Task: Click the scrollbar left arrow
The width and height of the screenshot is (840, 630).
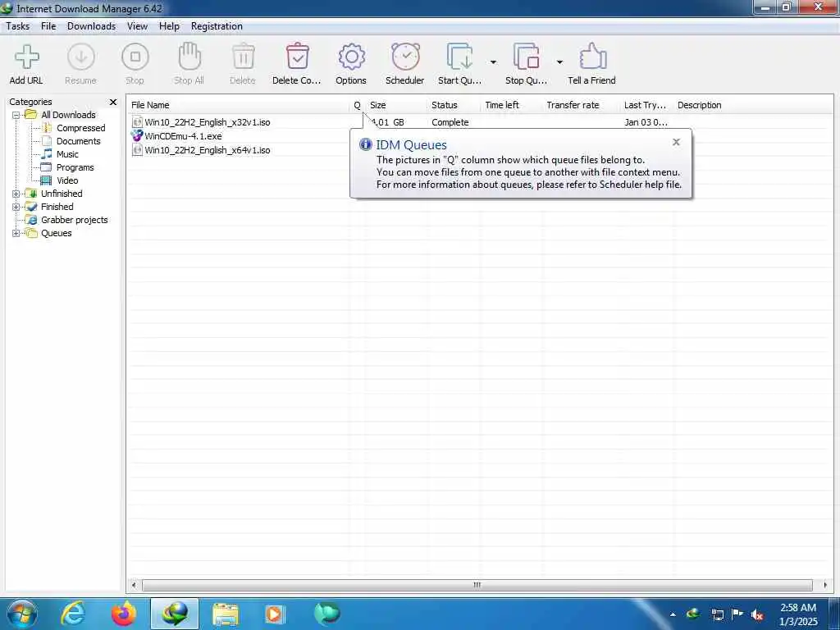Action: point(134,585)
